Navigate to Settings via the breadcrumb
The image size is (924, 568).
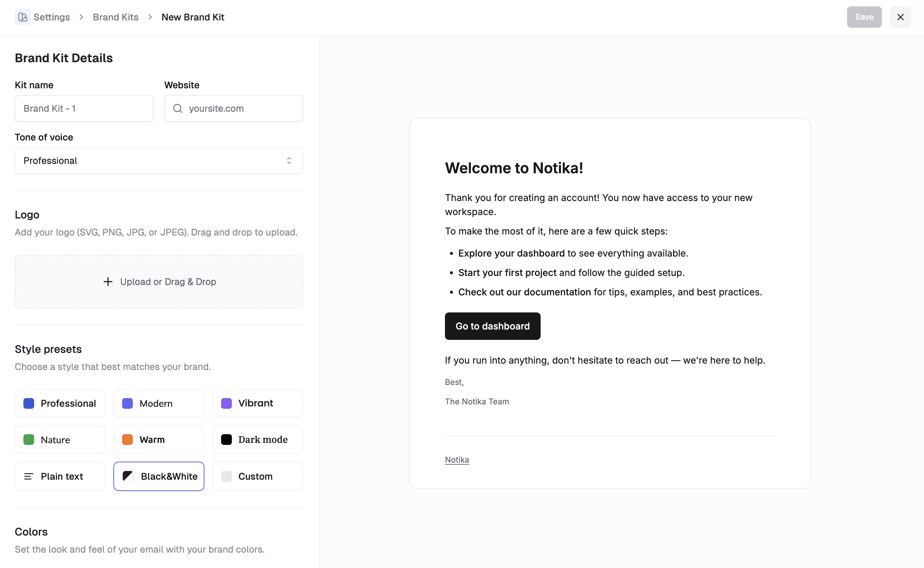(52, 17)
